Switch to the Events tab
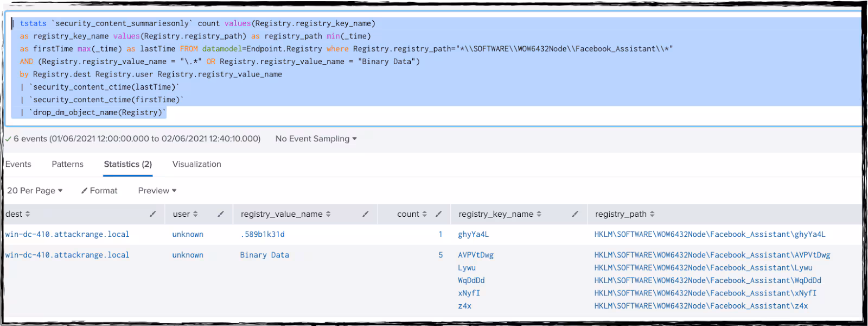This screenshot has width=868, height=326. (18, 164)
